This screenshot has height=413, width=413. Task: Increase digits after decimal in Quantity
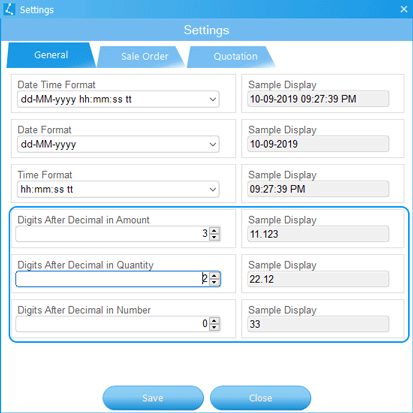point(214,275)
